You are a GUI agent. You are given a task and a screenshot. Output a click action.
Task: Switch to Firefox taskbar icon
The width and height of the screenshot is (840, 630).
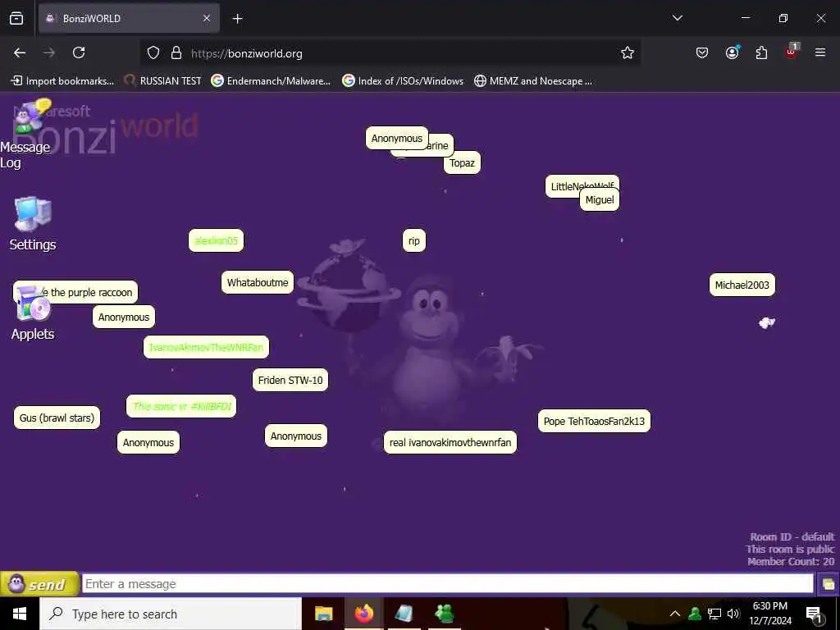pos(363,614)
